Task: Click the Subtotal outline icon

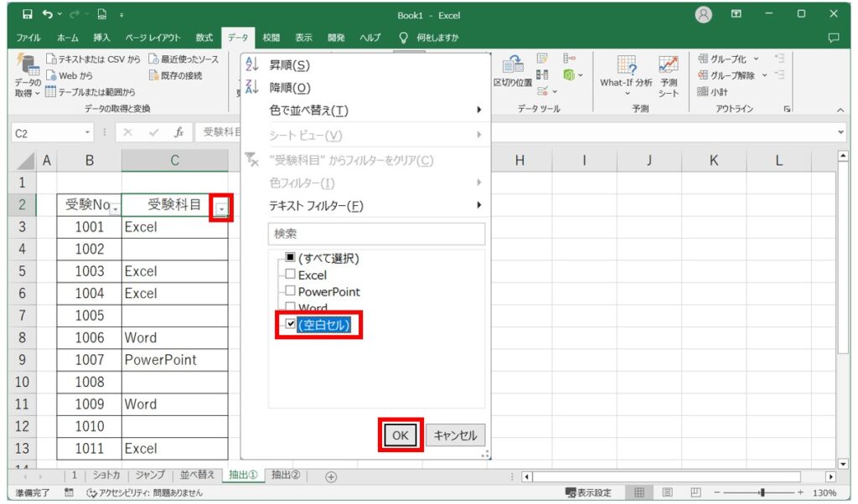Action: click(713, 92)
